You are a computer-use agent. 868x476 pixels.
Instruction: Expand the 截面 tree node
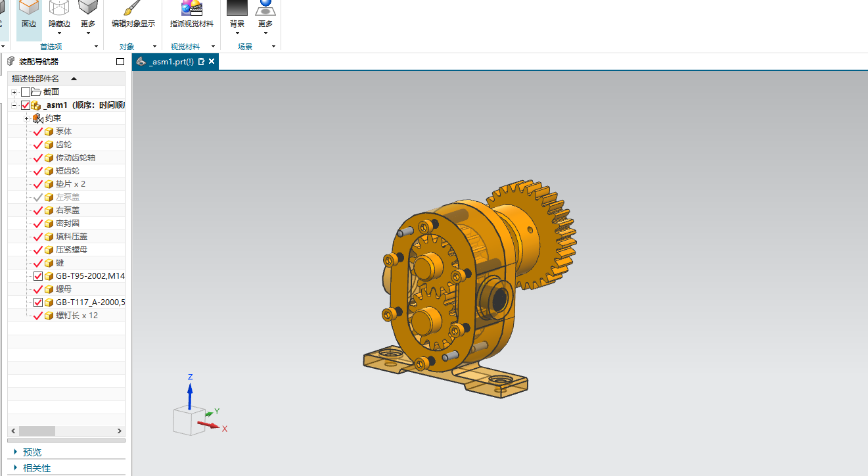tap(14, 92)
